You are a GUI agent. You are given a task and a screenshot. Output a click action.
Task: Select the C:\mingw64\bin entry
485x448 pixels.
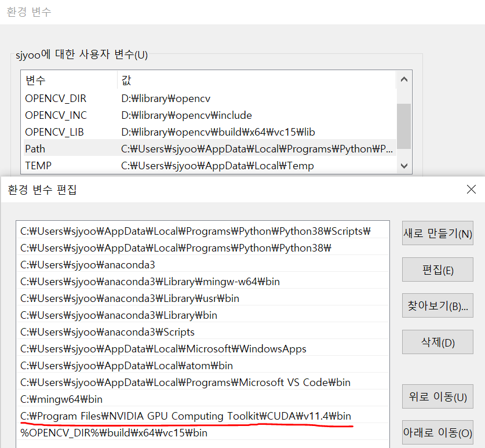tap(203, 399)
